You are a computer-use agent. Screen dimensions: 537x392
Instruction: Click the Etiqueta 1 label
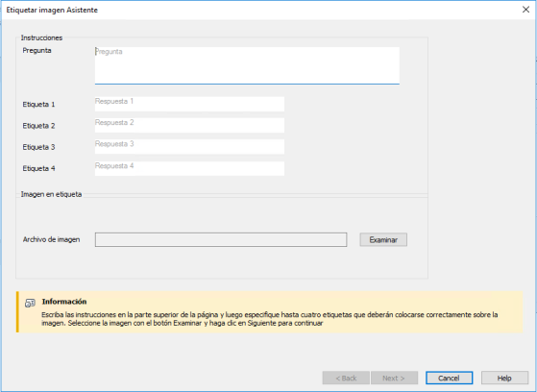tap(38, 105)
